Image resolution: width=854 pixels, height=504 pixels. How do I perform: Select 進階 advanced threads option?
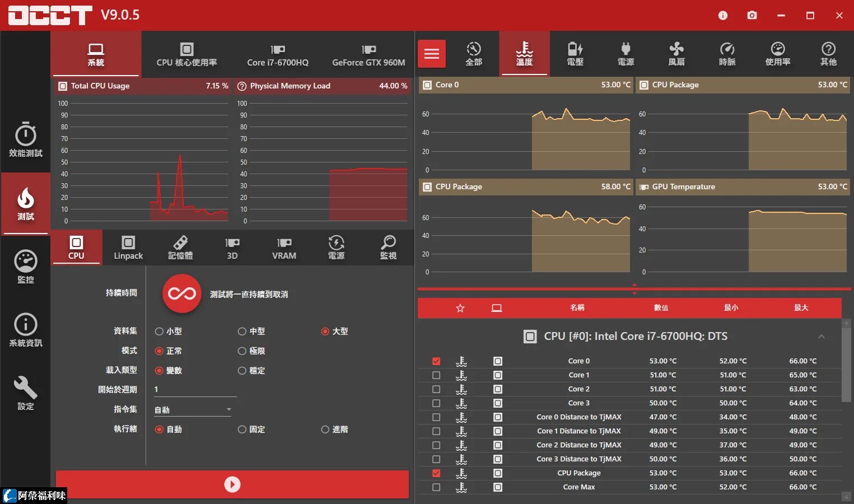[334, 430]
